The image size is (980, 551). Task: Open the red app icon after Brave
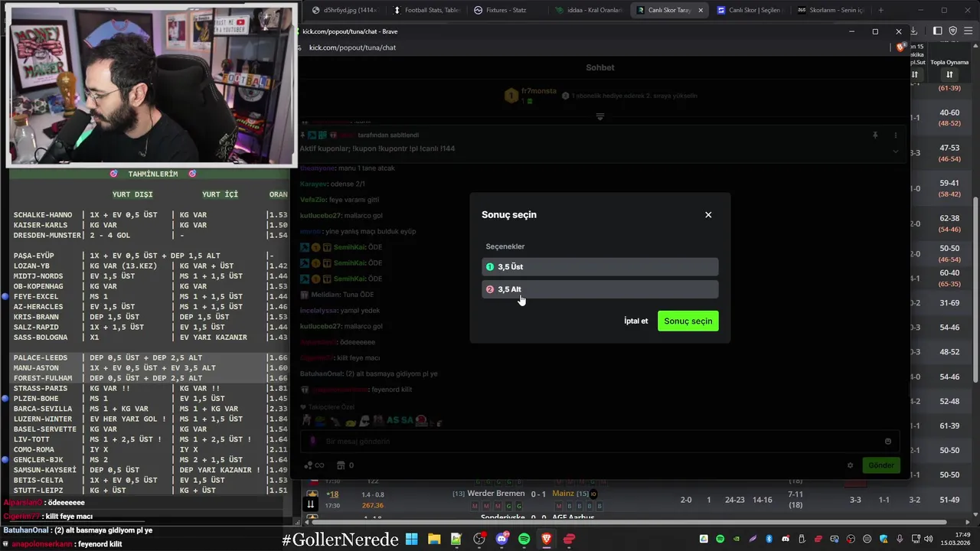(569, 540)
